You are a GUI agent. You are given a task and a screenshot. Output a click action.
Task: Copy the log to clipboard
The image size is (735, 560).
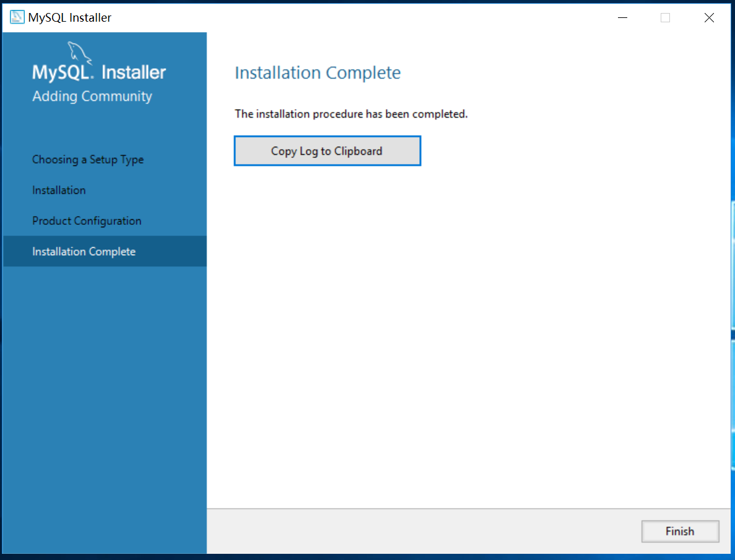tap(327, 151)
